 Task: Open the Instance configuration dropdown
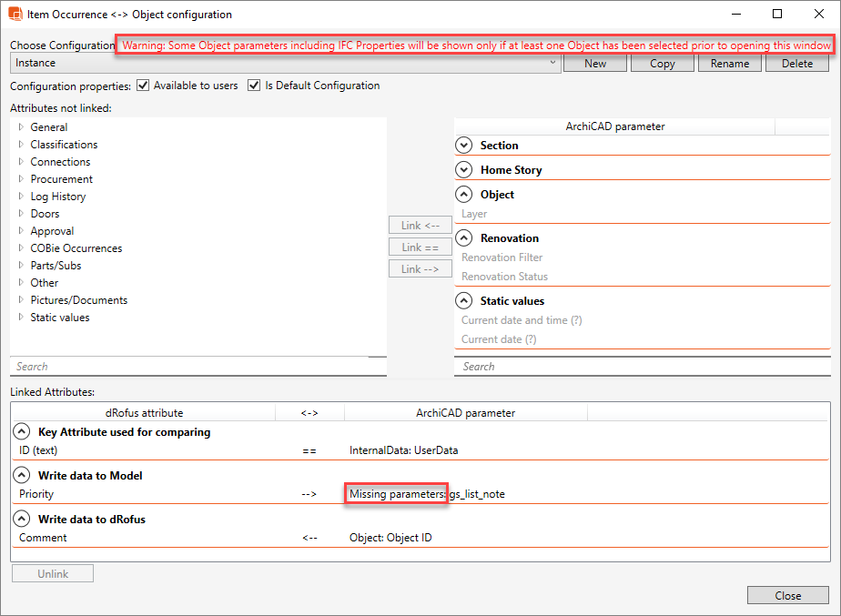(x=285, y=63)
